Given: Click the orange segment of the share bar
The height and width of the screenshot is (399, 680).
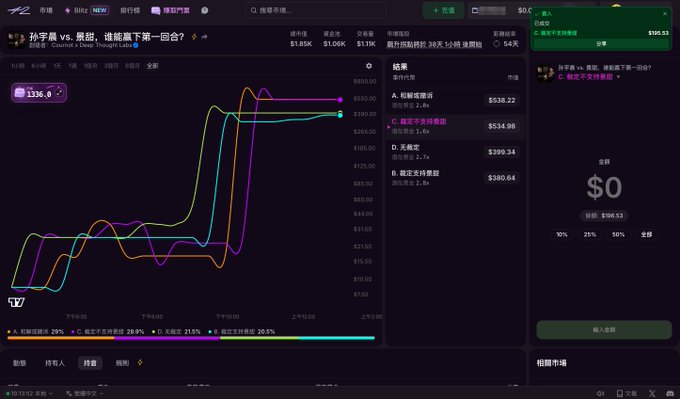Looking at the screenshot, I should [x=61, y=338].
